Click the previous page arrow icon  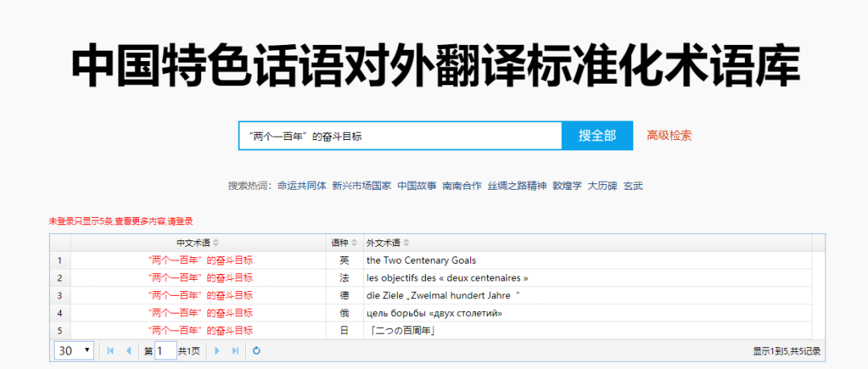click(128, 351)
